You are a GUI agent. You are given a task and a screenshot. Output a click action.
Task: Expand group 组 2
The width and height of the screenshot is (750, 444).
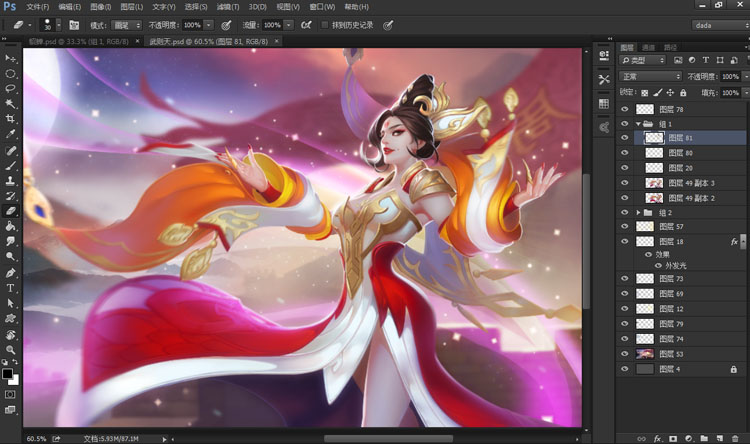638,212
